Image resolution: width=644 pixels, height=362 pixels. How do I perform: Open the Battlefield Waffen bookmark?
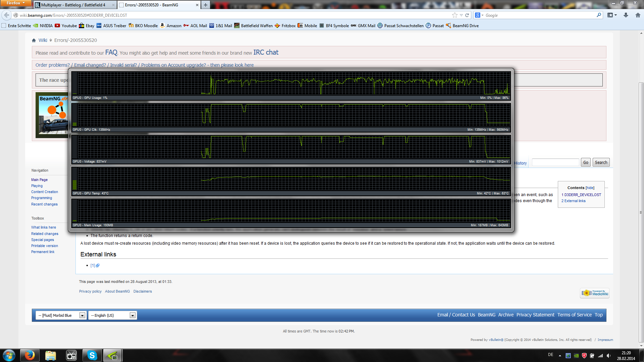254,25
